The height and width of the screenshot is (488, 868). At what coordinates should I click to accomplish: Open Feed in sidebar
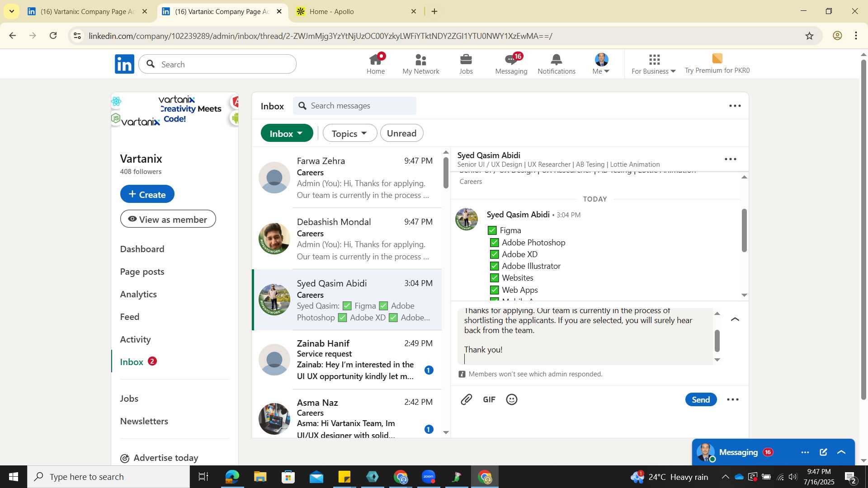(130, 317)
